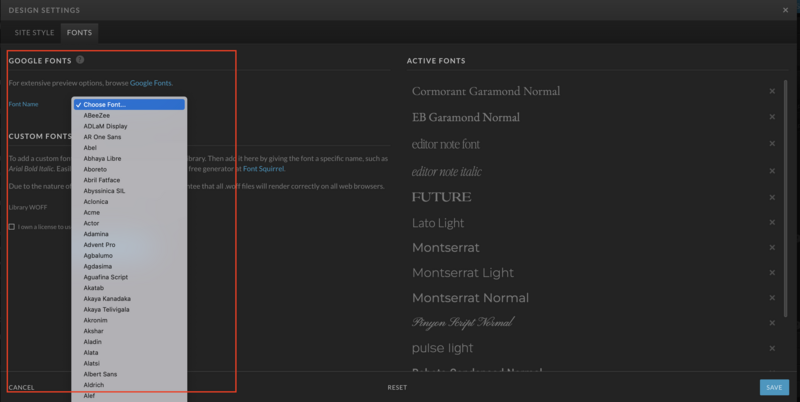The image size is (800, 402).
Task: Choose Aladin from the font list
Action: (x=129, y=342)
